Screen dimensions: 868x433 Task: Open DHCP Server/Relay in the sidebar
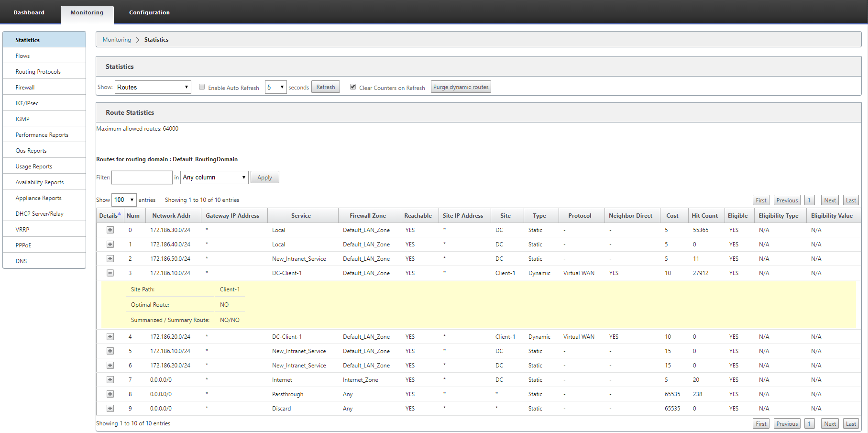(44, 214)
